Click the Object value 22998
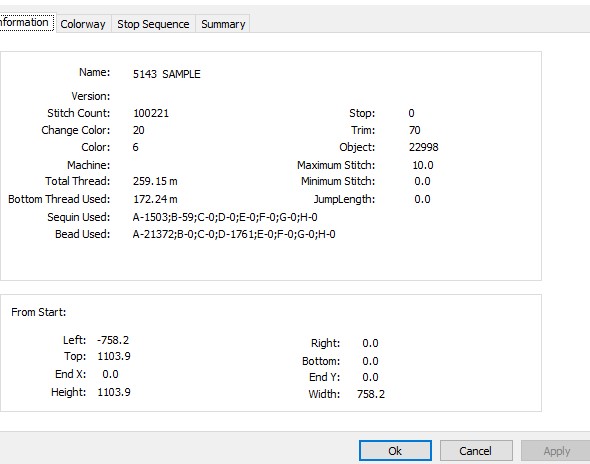590x464 pixels. 424,147
